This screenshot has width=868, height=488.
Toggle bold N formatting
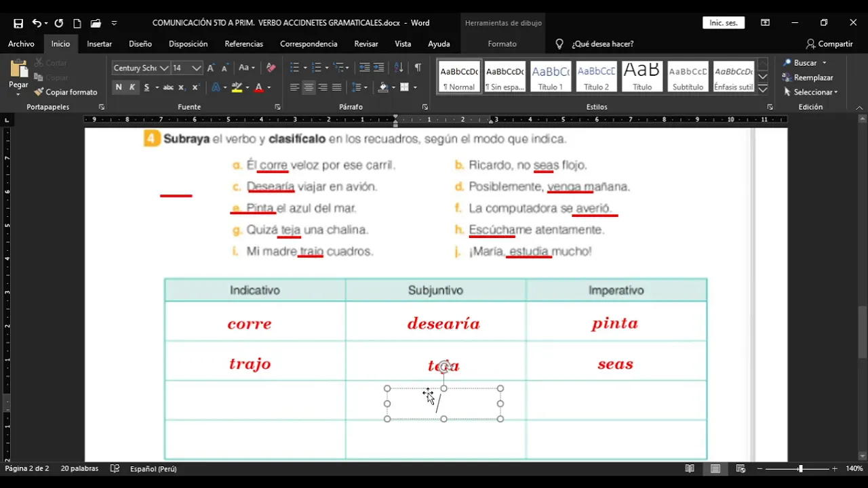(x=119, y=87)
